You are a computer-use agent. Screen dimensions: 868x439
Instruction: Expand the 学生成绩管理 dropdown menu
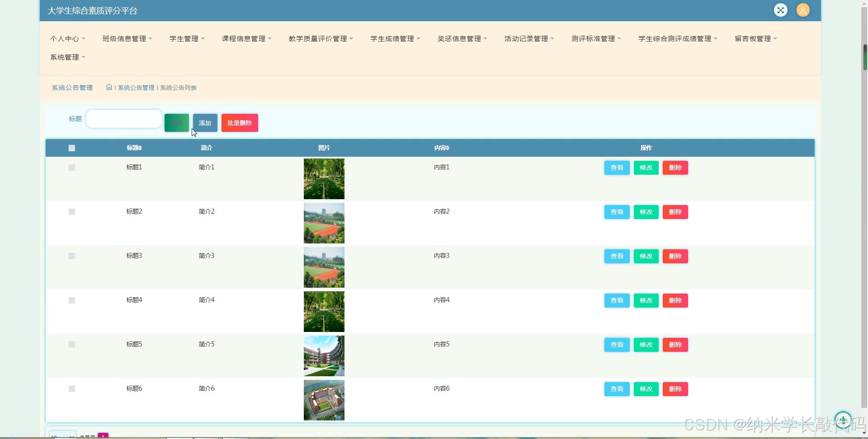point(395,39)
